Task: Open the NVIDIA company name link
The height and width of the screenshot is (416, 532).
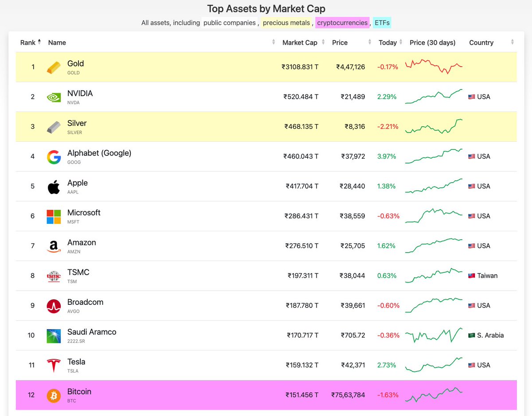Action: [80, 93]
